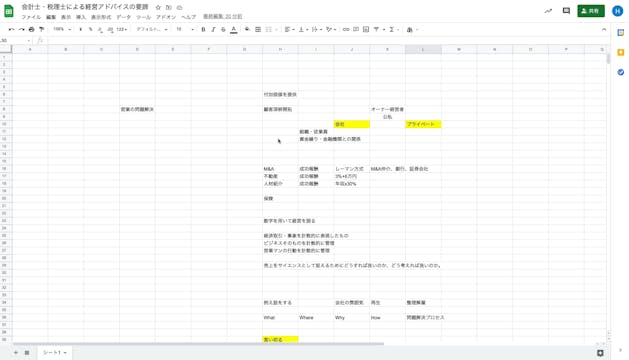Open the borders icon
629x360 pixels.
tap(258, 29)
